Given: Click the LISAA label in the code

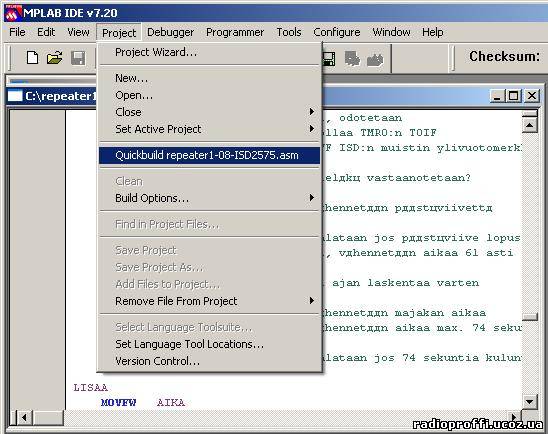Looking at the screenshot, I should pyautogui.click(x=91, y=388).
